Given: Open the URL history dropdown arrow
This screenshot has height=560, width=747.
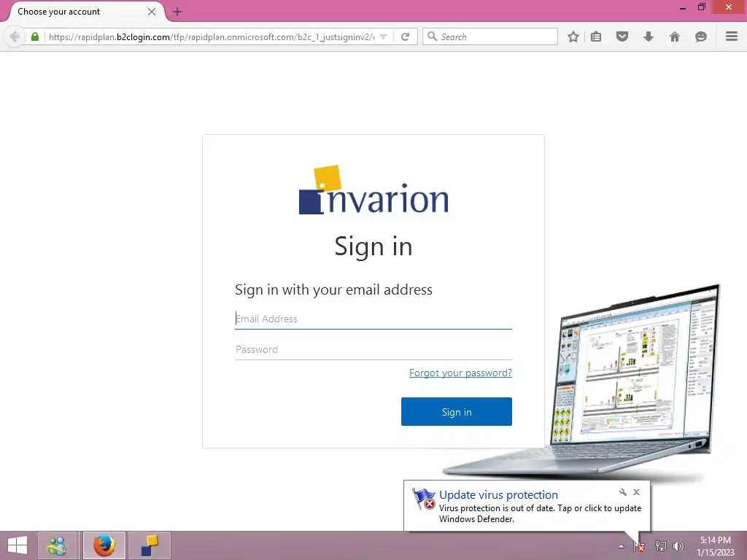Looking at the screenshot, I should (384, 36).
